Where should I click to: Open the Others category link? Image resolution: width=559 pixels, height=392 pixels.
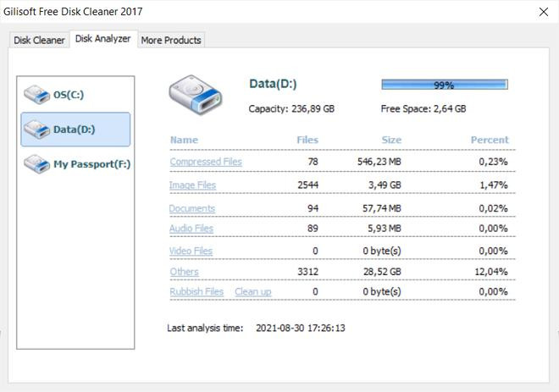pyautogui.click(x=184, y=272)
